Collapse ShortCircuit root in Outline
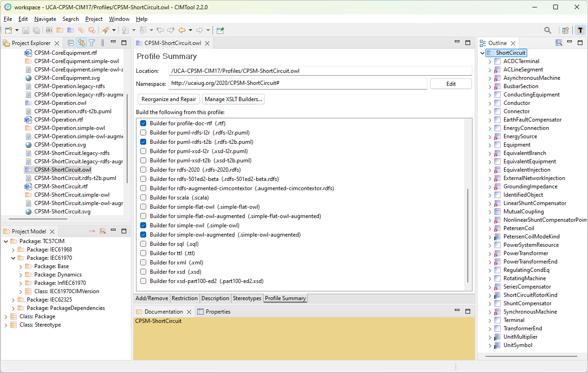This screenshot has height=373, width=588. click(x=482, y=53)
